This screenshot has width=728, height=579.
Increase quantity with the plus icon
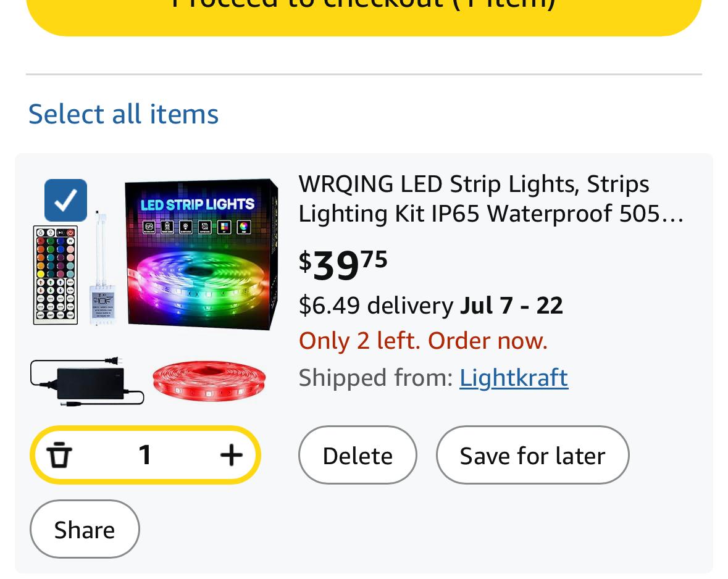coord(231,456)
